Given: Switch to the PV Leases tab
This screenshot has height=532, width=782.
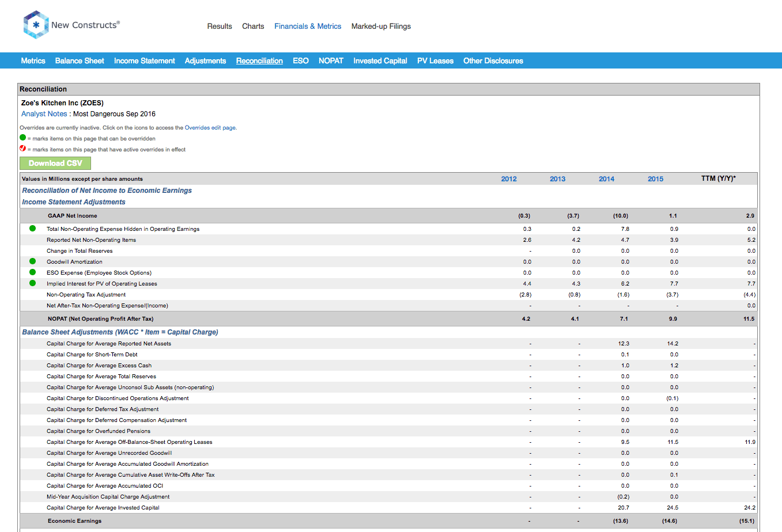Looking at the screenshot, I should pyautogui.click(x=435, y=60).
